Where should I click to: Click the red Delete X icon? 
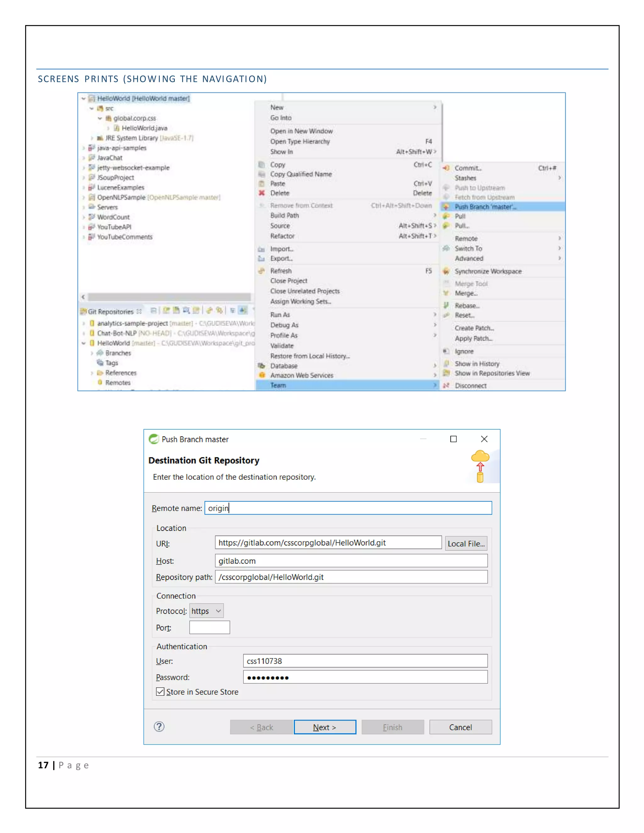262,193
